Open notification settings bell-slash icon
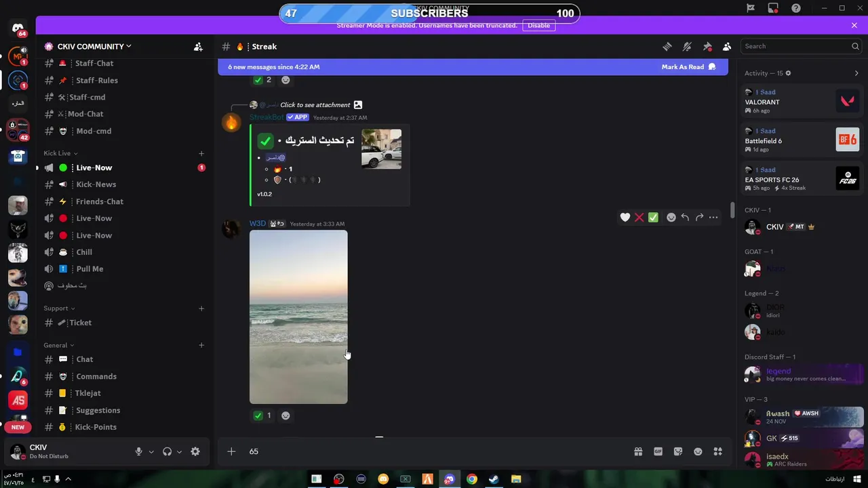The width and height of the screenshot is (868, 488). pos(687,47)
